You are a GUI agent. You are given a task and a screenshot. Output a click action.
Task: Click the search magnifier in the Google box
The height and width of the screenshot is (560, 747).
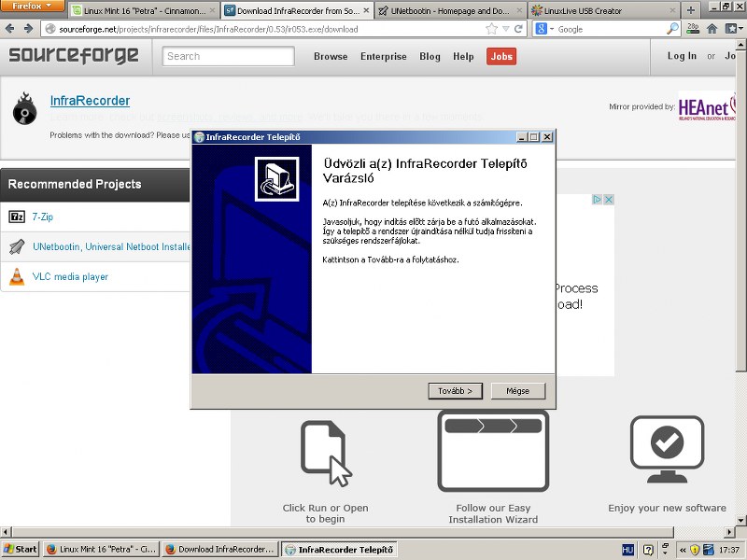click(672, 29)
